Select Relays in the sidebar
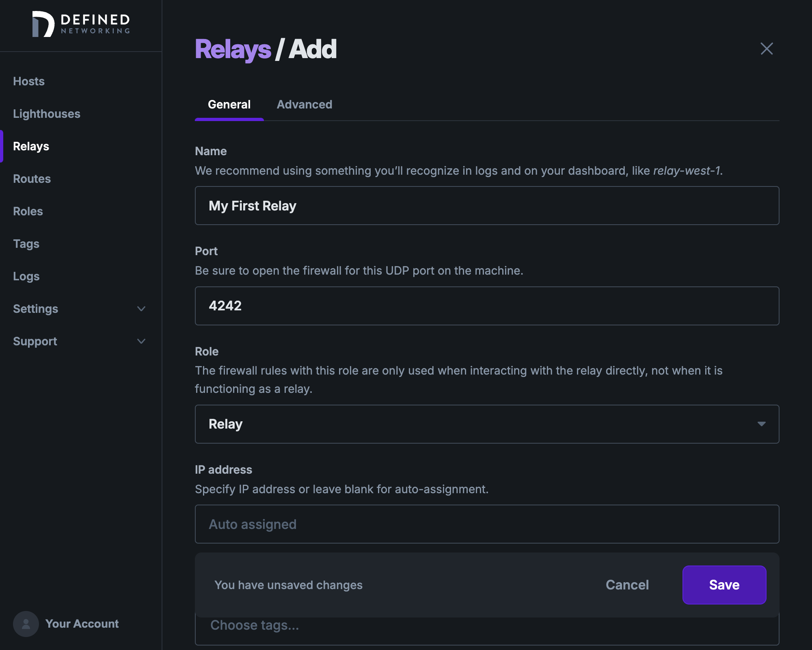This screenshot has height=650, width=812. click(31, 146)
